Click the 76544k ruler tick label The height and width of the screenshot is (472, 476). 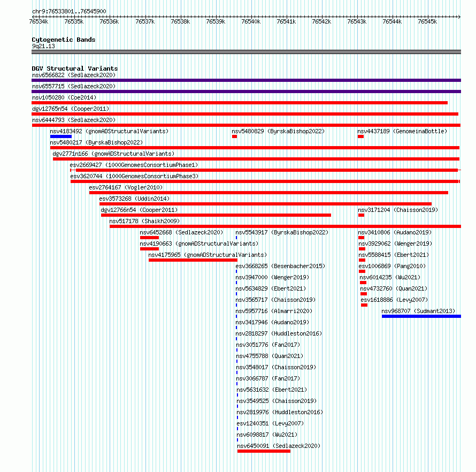point(392,21)
